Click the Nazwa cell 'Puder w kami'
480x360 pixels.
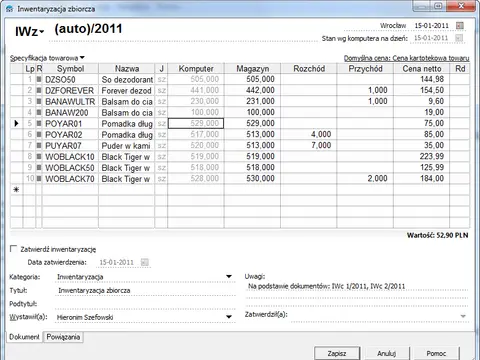pos(127,145)
